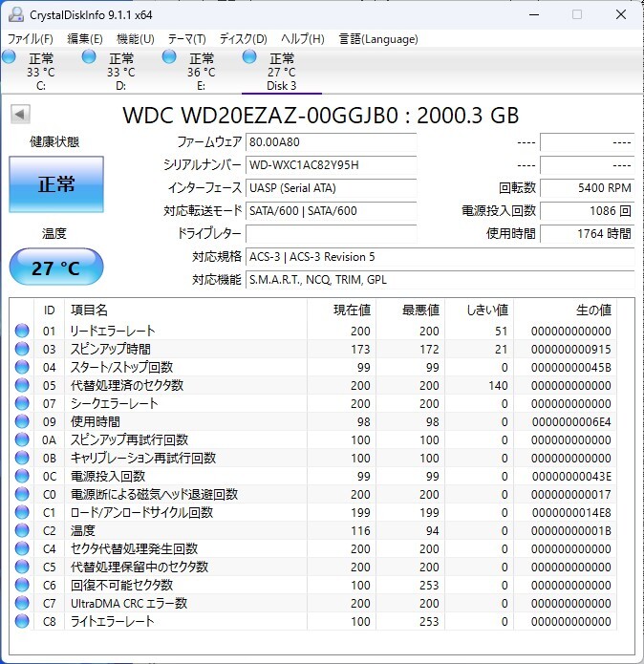This screenshot has height=664, width=644.
Task: Switch to the E: disk tab
Action: (201, 71)
